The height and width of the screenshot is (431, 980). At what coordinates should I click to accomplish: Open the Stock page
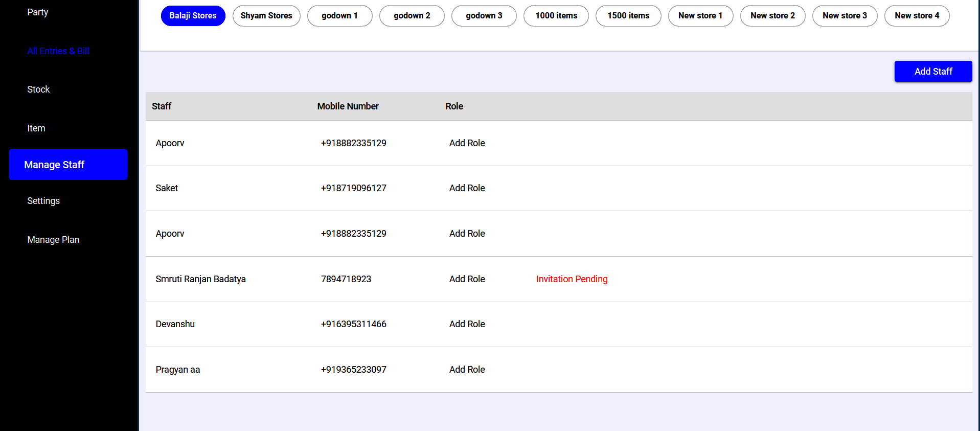38,89
